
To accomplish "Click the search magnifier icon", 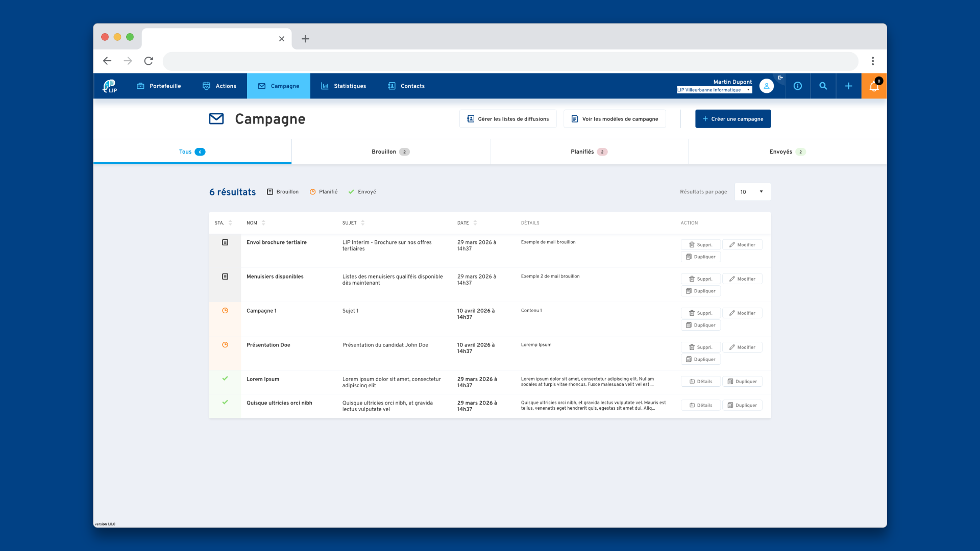I will tap(823, 86).
